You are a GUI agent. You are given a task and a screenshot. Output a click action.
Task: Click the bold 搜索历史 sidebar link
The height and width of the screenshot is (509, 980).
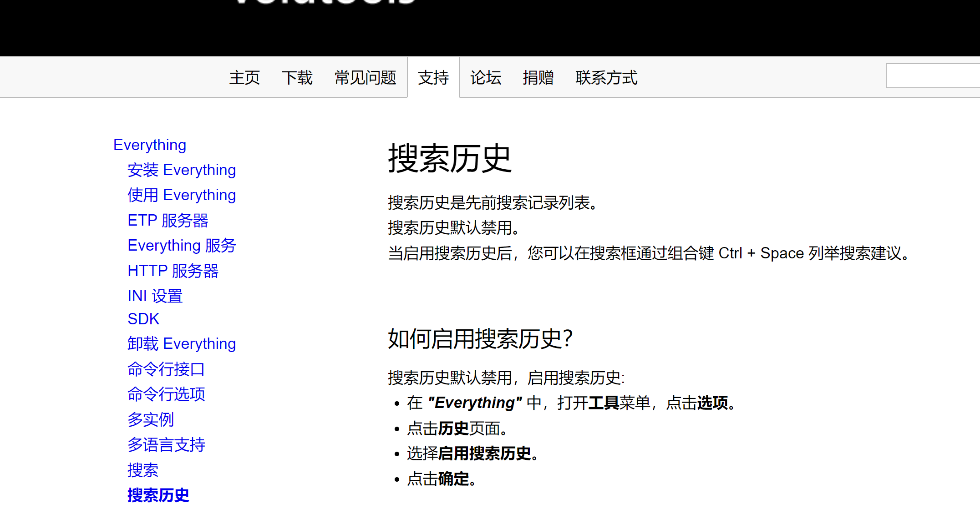pos(158,495)
